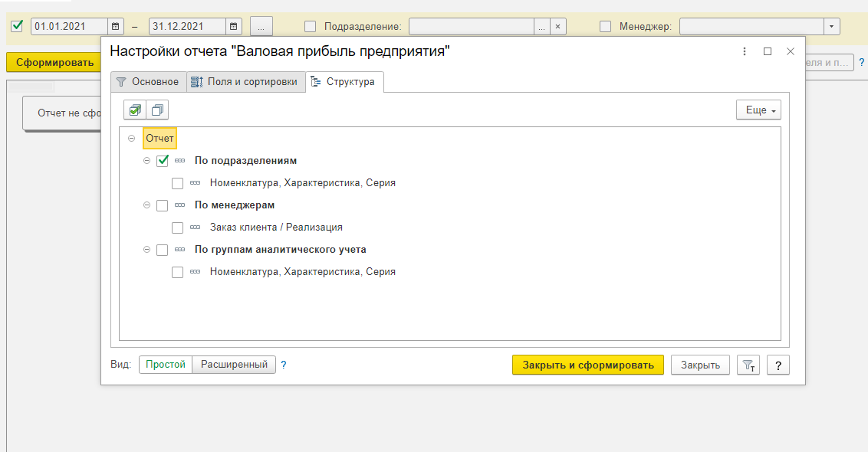The image size is (868, 452).
Task: Click the check all items icon
Action: 135,110
